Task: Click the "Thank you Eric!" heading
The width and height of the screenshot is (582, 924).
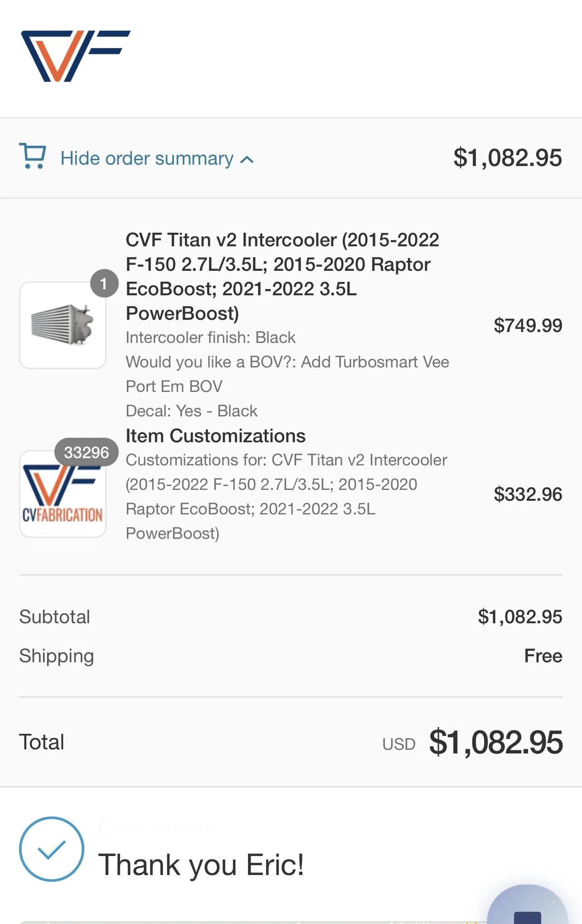Action: tap(201, 865)
